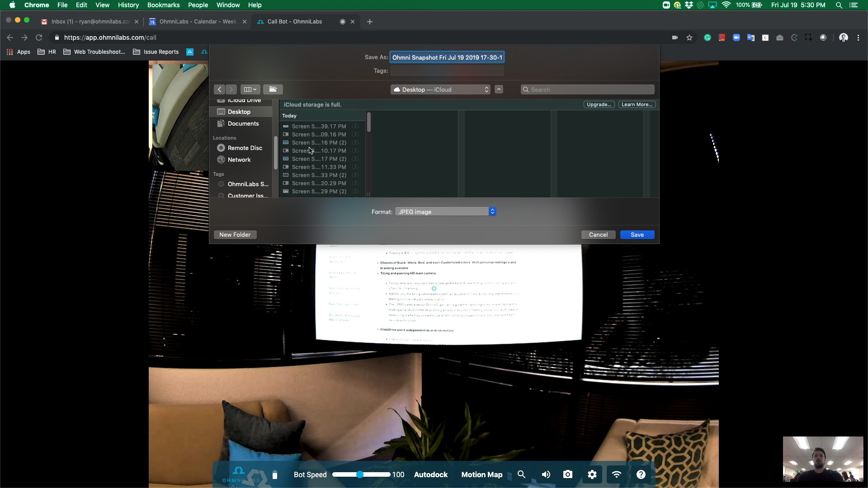Viewport: 868px width, 488px height.
Task: Change the view mode dropdown in dialog
Action: (x=250, y=89)
